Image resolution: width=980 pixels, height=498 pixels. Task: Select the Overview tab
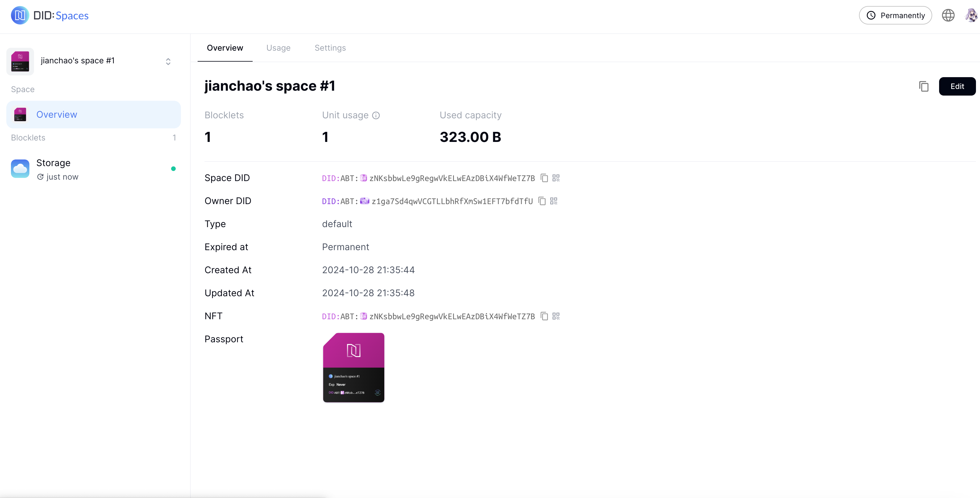pyautogui.click(x=225, y=48)
